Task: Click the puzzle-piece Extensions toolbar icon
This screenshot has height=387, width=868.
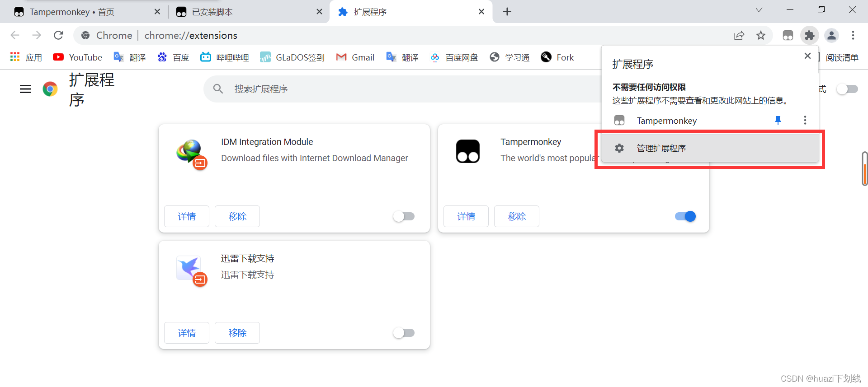Action: pyautogui.click(x=810, y=35)
